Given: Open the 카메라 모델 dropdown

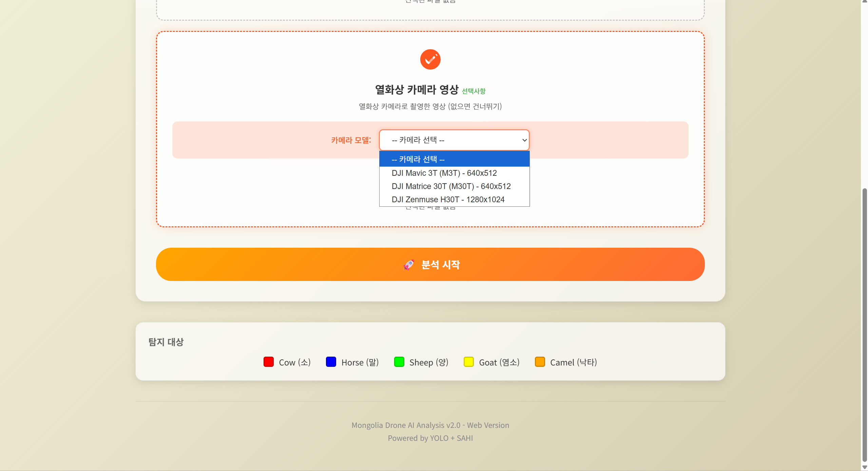Looking at the screenshot, I should pyautogui.click(x=454, y=140).
